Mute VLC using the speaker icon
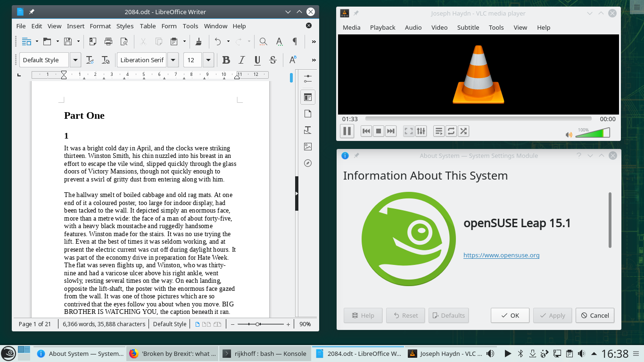This screenshot has width=644, height=362. point(569,135)
